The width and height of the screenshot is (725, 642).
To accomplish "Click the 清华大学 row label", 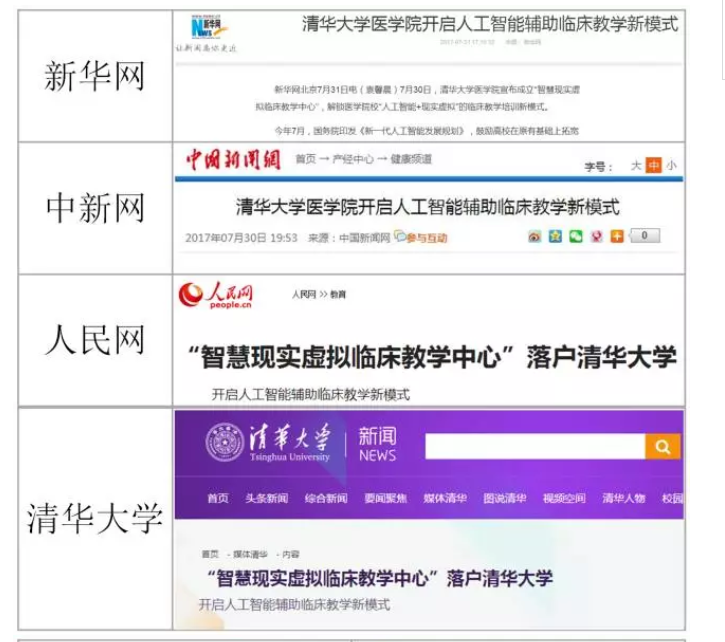I will [95, 519].
